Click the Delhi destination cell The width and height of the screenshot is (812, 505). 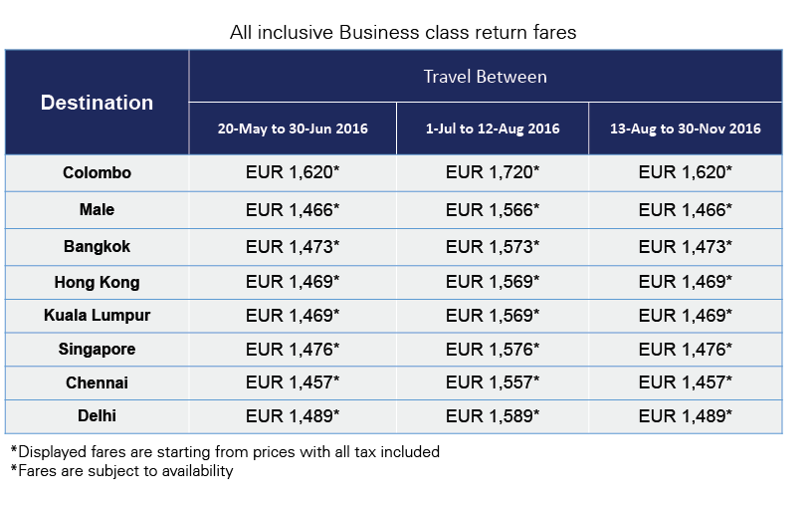97,415
